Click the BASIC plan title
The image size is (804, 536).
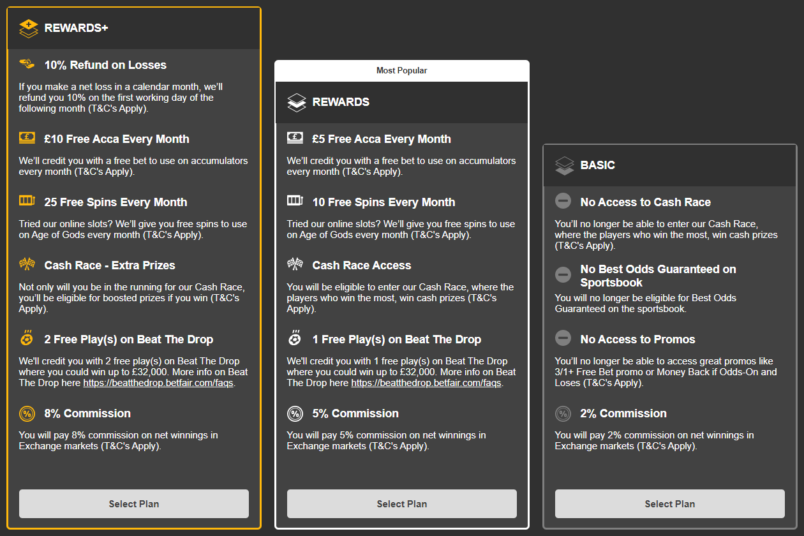[597, 165]
